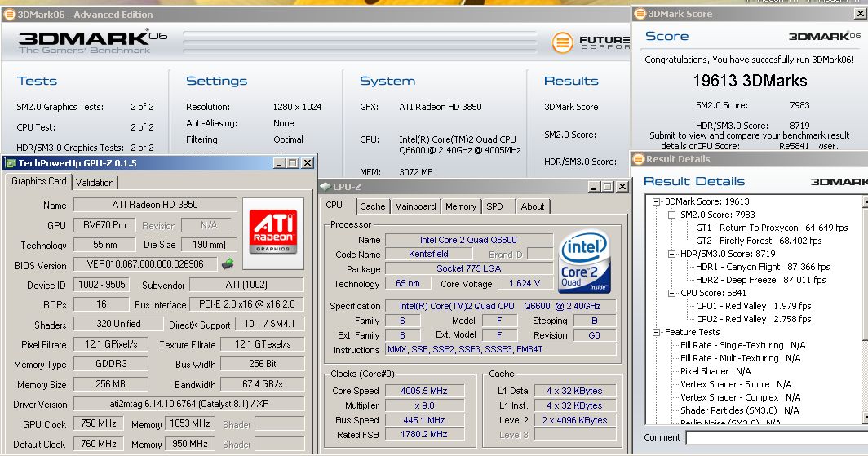Screen dimensions: 868x456
Task: Click the Default Clock 760 MHz field
Action: coord(99,444)
